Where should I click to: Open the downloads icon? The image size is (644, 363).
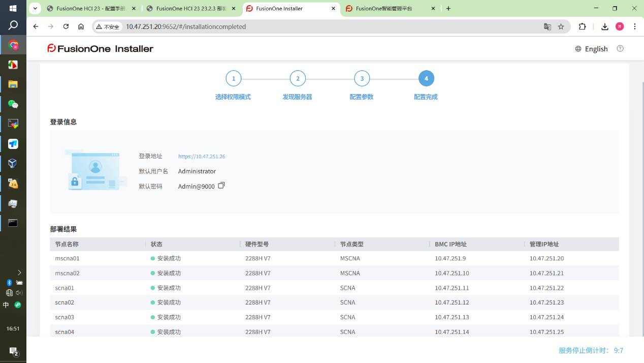click(605, 26)
